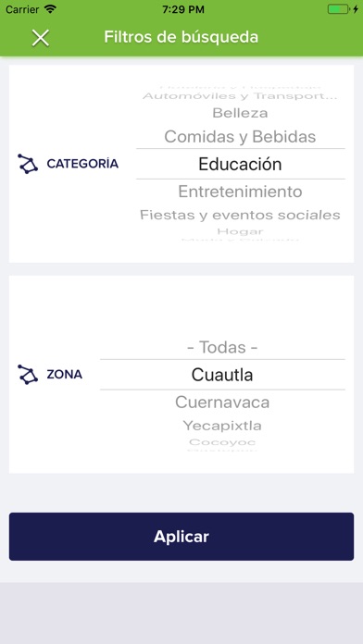This screenshot has width=363, height=644.
Task: Select Entretenimiento in the category picker
Action: [x=240, y=192]
